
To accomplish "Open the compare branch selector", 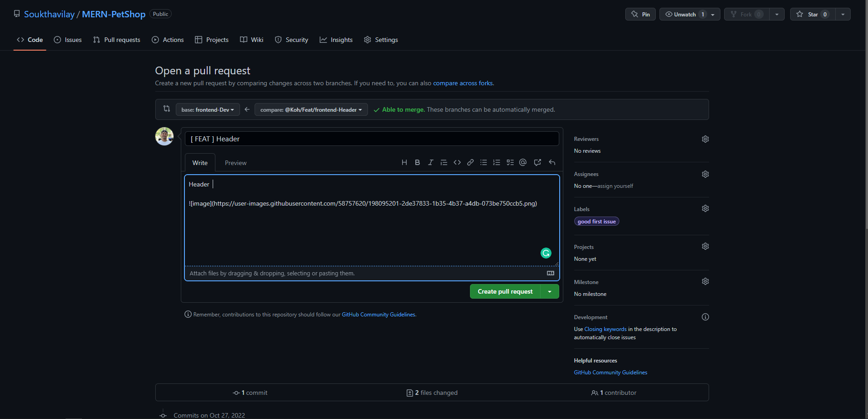I will tap(311, 109).
